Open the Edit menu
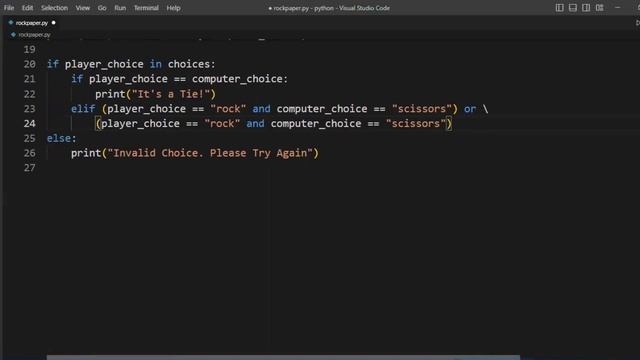640x360 pixels. coord(27,8)
